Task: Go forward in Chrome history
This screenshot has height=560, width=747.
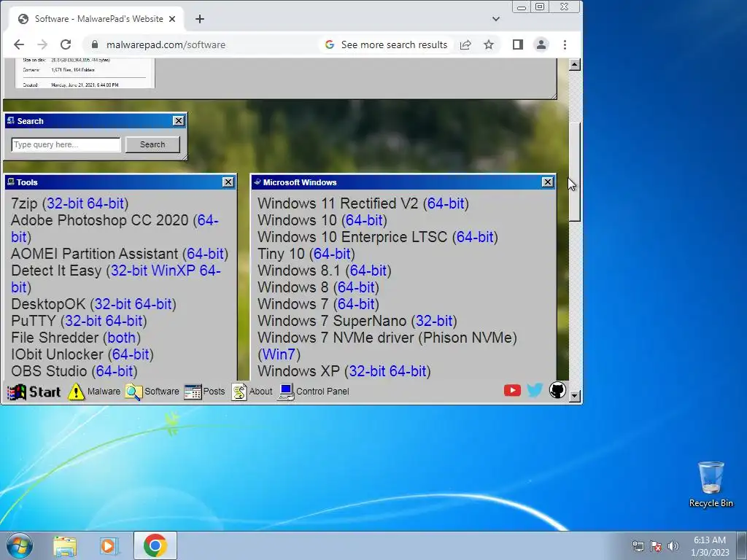Action: 42,44
